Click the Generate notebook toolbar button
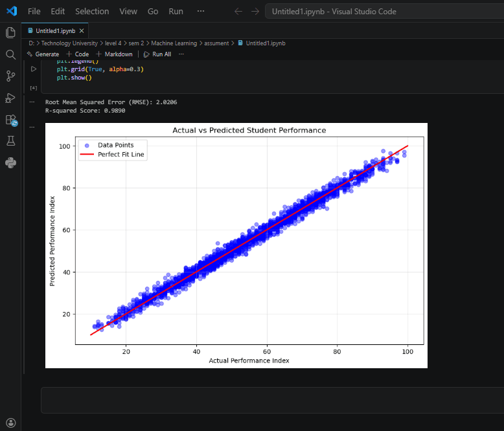504x431 pixels. click(x=43, y=54)
